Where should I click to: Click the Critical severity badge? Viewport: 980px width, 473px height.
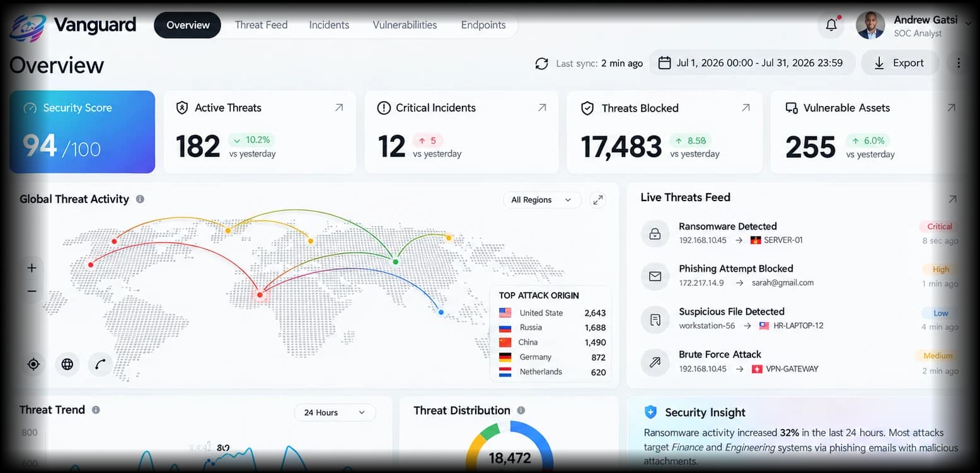coord(939,226)
